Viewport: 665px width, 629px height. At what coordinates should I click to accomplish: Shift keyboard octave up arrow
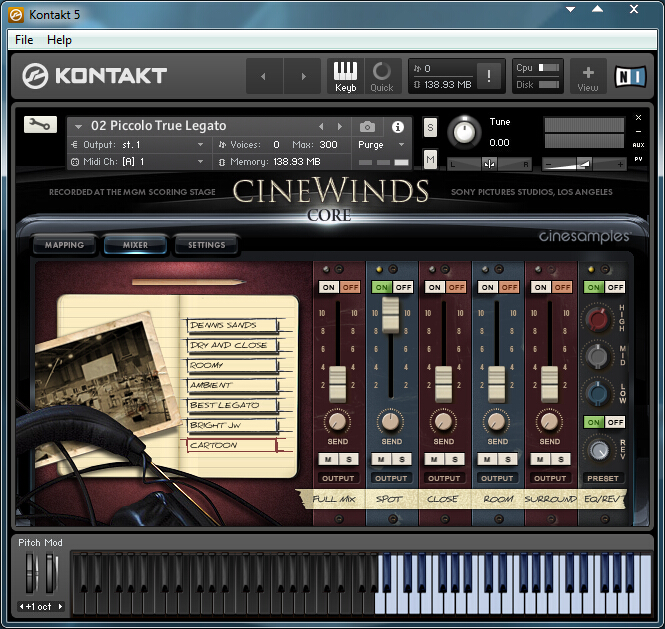coord(61,607)
